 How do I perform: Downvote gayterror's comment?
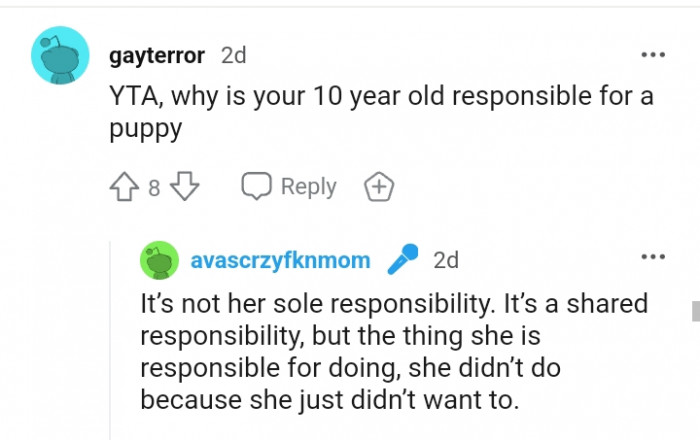point(187,187)
